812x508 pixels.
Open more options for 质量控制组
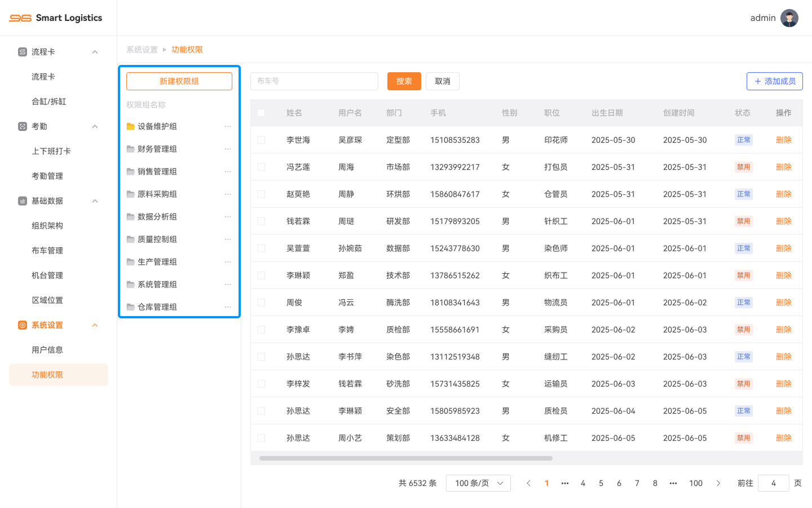point(228,239)
